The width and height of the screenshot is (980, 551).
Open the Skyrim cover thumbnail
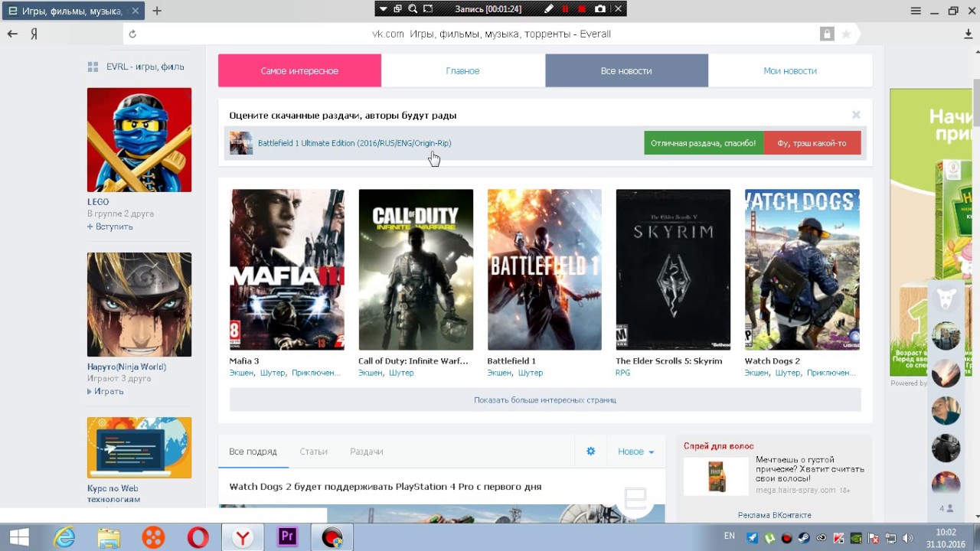coord(673,269)
